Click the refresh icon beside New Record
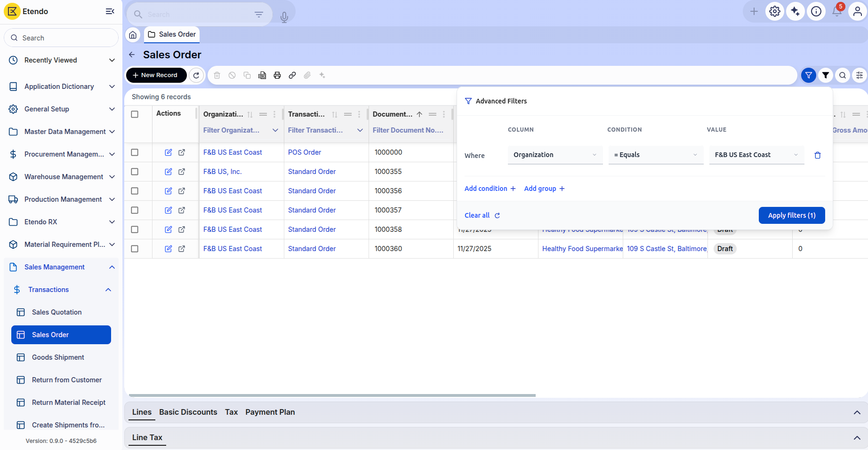Screen dimensions: 868x450 coord(196,75)
